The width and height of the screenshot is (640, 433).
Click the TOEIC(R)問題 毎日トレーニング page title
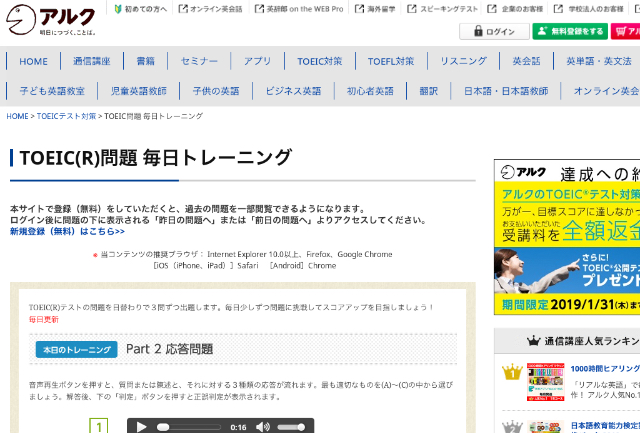156,158
